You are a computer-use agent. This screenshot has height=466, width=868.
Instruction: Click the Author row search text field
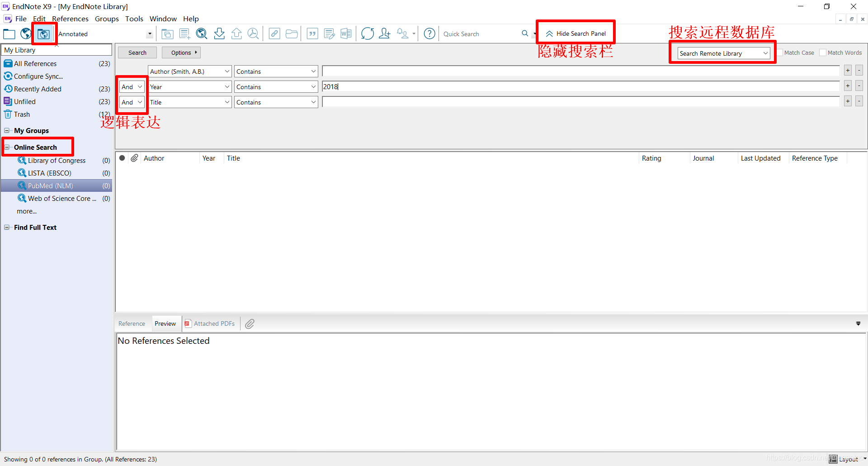point(581,71)
